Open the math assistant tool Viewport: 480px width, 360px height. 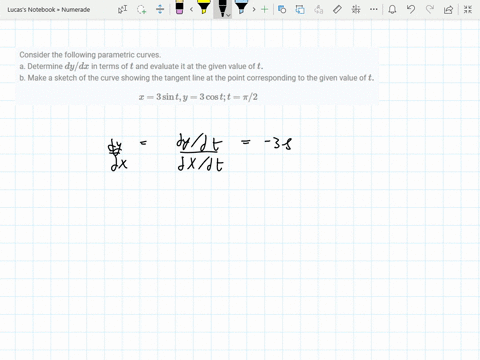tap(356, 9)
